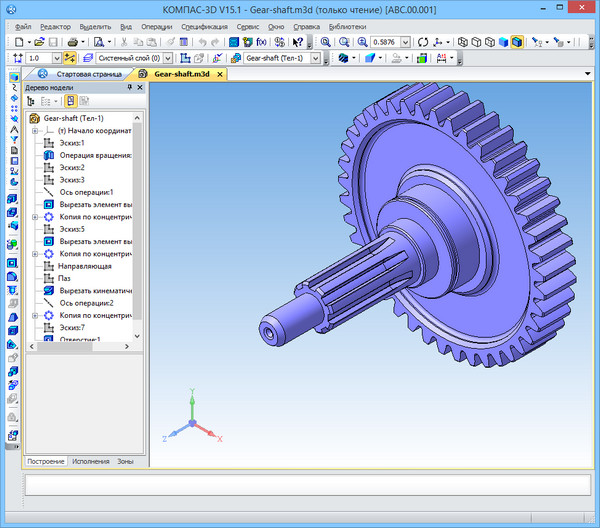Open the Зоны bottom tab
Screen dimensions: 600x528
click(125, 461)
